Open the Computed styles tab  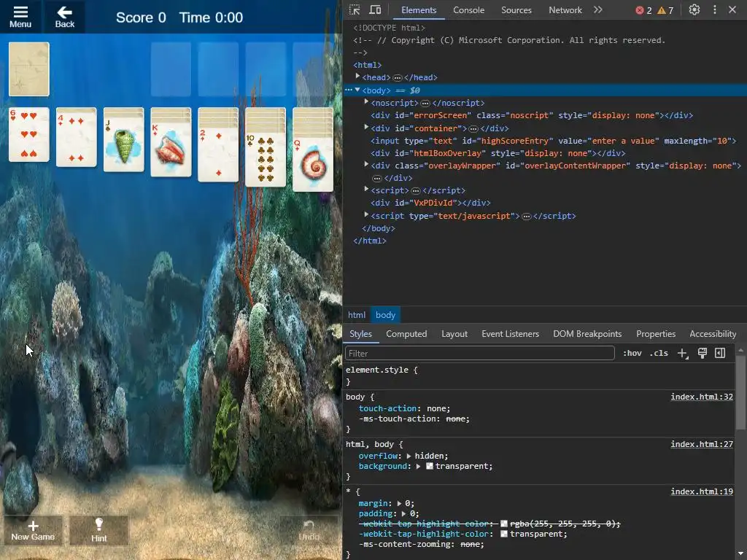point(406,334)
